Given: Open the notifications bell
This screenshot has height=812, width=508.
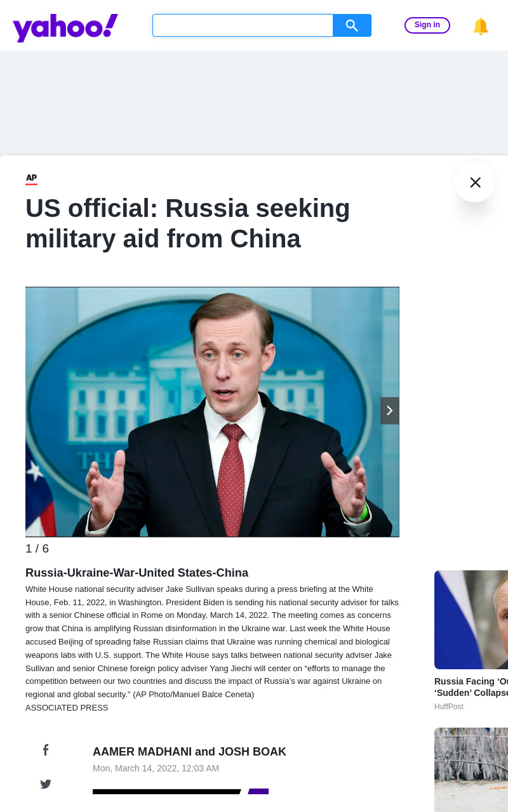Looking at the screenshot, I should pyautogui.click(x=481, y=26).
